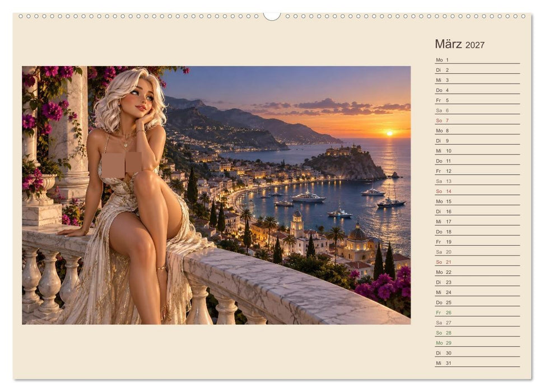Image resolution: width=544 pixels, height=392 pixels.
Task: Select the Mo 22 calendar row
Action: click(477, 272)
